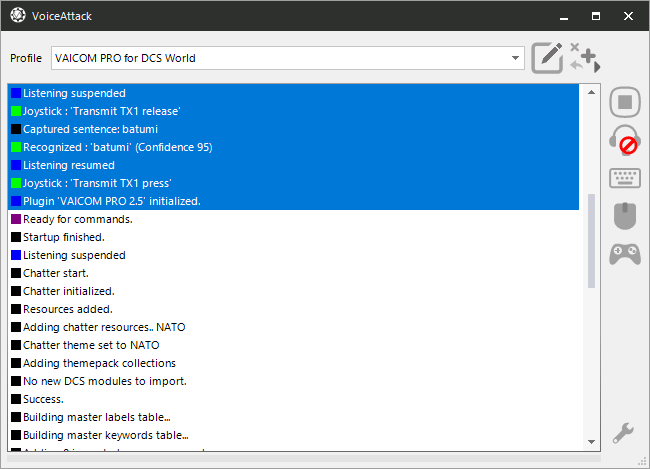Select the top 'Listening suspended' highlighted entry
This screenshot has height=469, width=650.
click(x=293, y=93)
